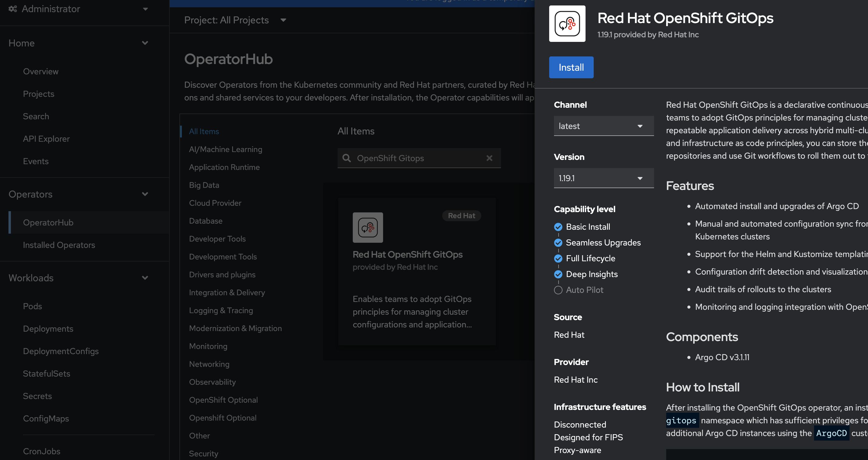Screen dimensions: 868x460
Task: Click the Administrator perspective gear icon
Action: click(x=13, y=9)
